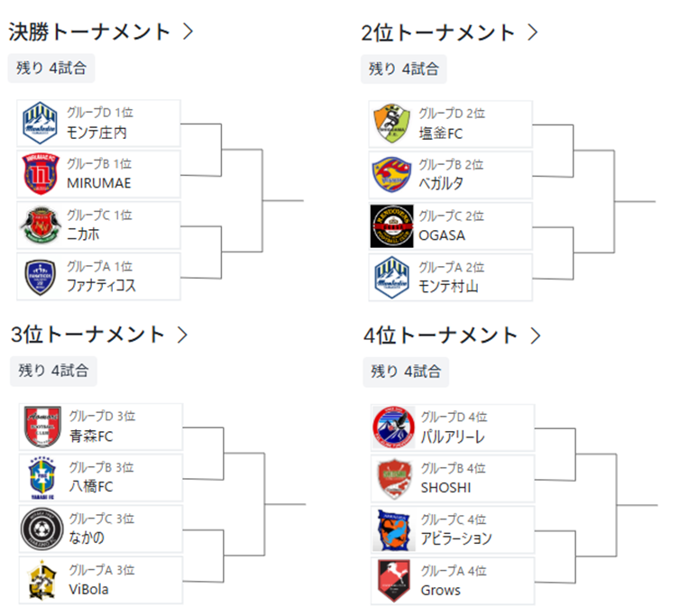Click 残り 4試合 badge under 4位トーナメント
Viewport: 698px width, 616px height.
pos(406,371)
